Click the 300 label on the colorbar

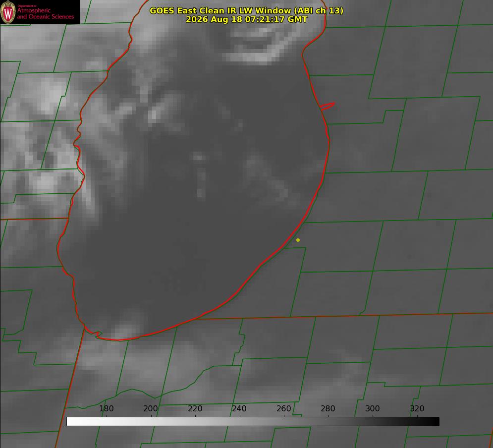373,408
